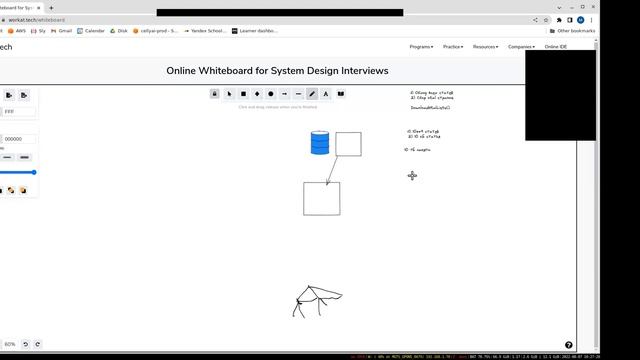Expand the Companies menu
This screenshot has height=360, width=640.
[x=521, y=47]
